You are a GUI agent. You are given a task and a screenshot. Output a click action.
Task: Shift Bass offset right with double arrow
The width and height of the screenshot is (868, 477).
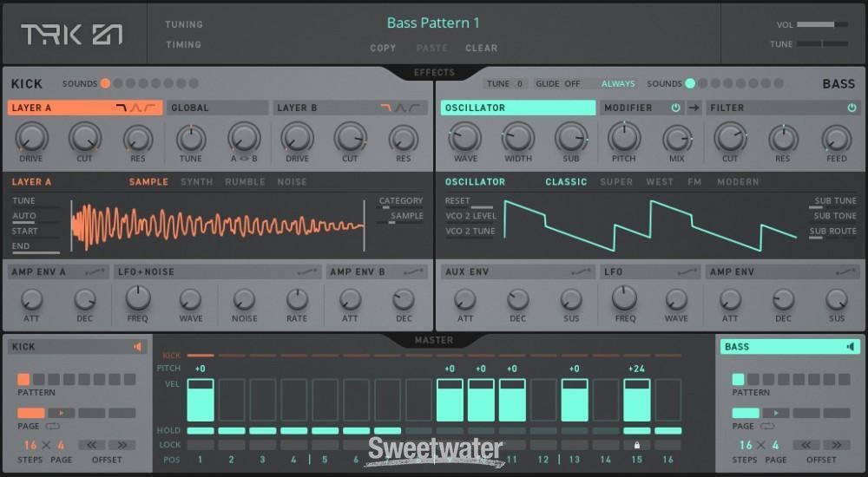pos(837,445)
